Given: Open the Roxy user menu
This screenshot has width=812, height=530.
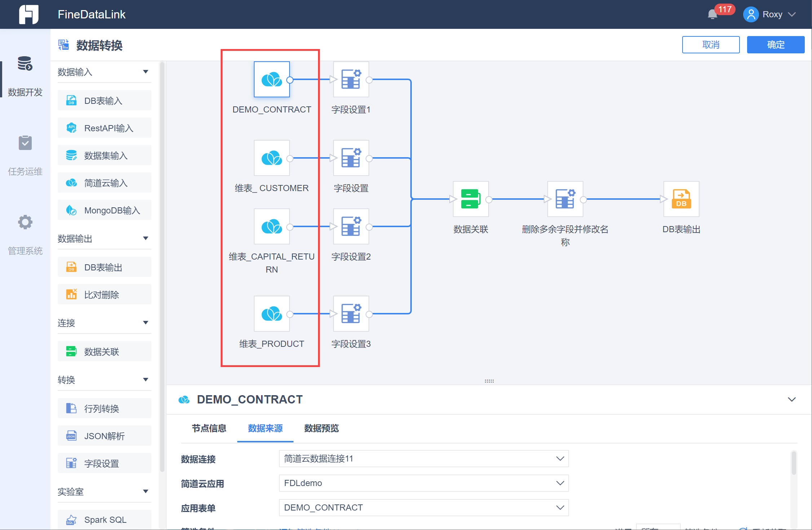Looking at the screenshot, I should [772, 14].
